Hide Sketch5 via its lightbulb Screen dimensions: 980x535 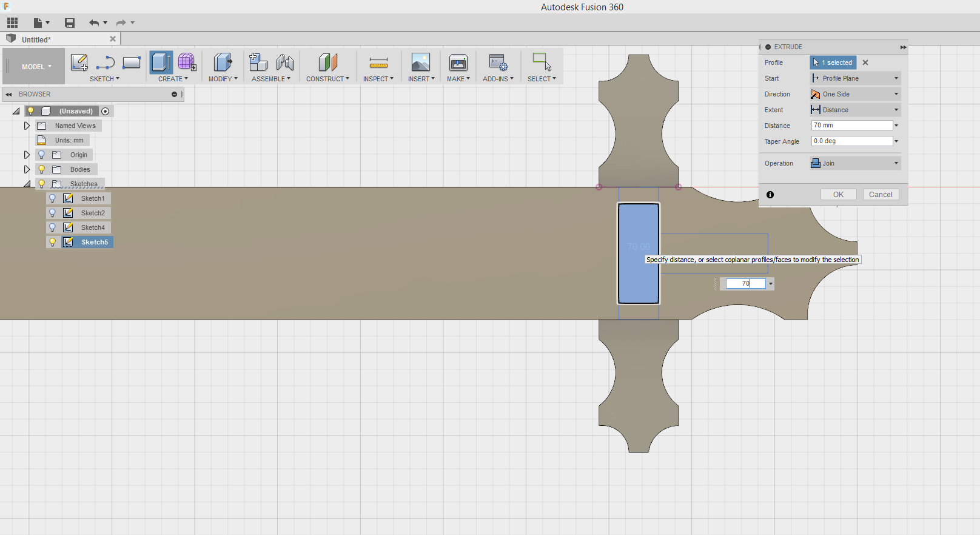pos(53,242)
